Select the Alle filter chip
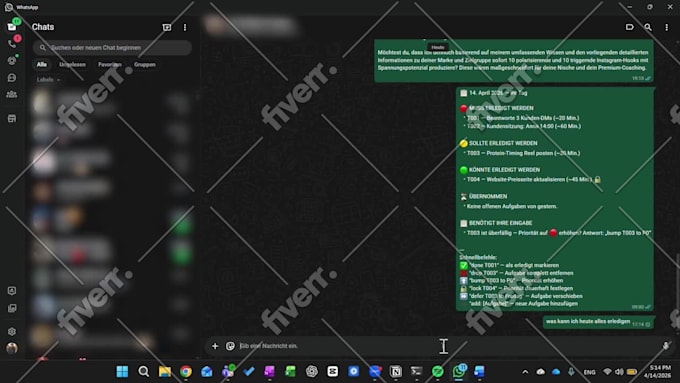 tap(42, 65)
